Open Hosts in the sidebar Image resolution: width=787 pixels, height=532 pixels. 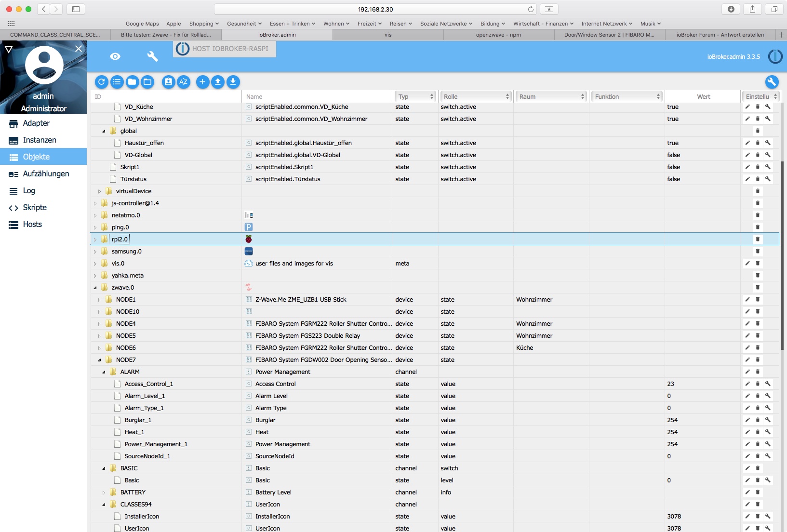(x=43, y=225)
